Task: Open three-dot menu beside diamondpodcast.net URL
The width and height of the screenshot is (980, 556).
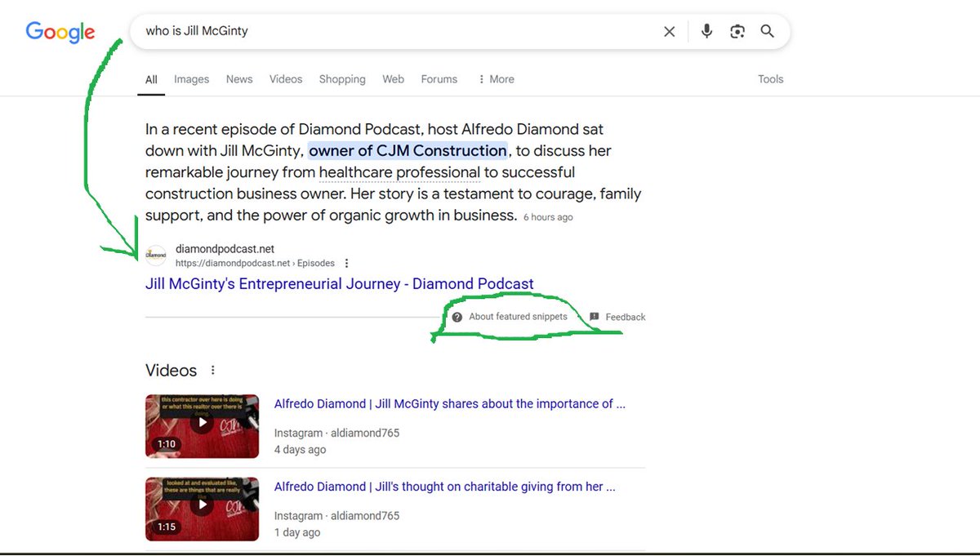Action: click(x=347, y=264)
